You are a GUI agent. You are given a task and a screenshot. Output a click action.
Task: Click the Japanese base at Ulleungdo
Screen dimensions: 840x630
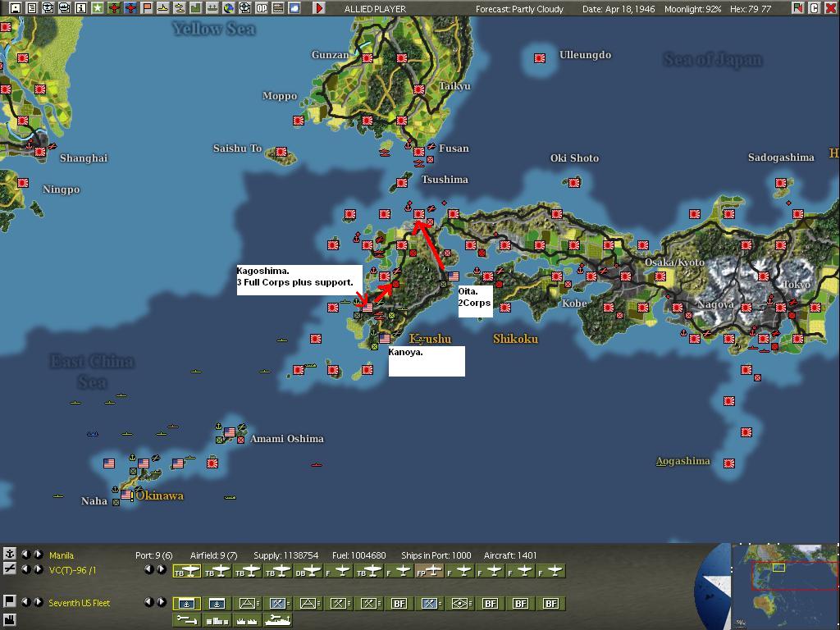point(540,58)
